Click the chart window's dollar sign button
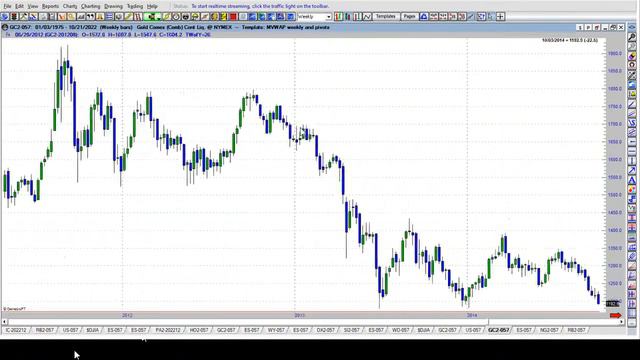This screenshot has height=360, width=640. pos(580,27)
